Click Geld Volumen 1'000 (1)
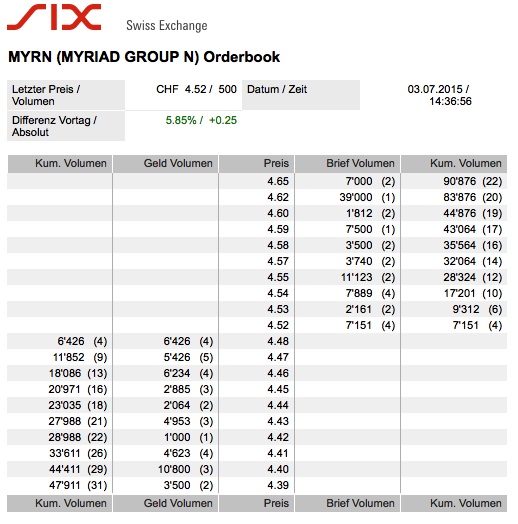518x524 pixels. [188, 437]
